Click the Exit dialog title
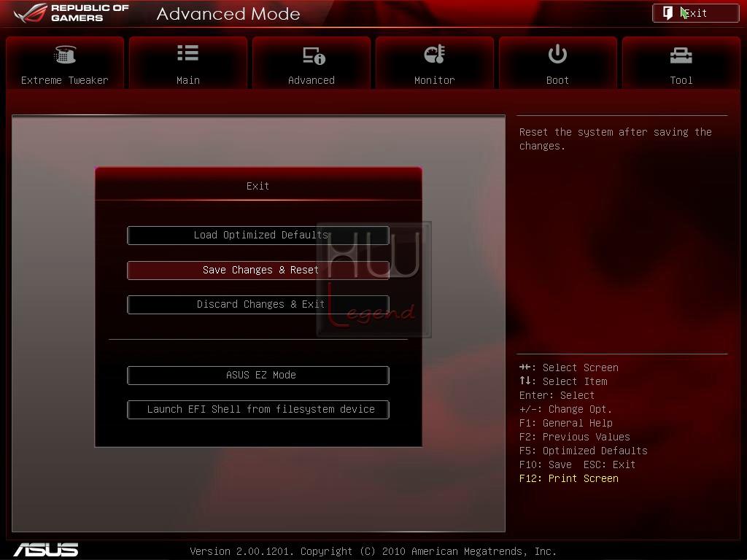 [x=258, y=186]
